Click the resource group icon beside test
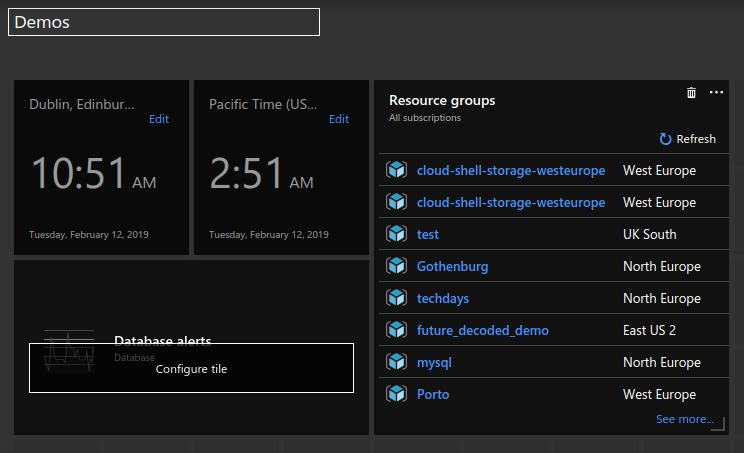744x453 pixels. [x=396, y=234]
